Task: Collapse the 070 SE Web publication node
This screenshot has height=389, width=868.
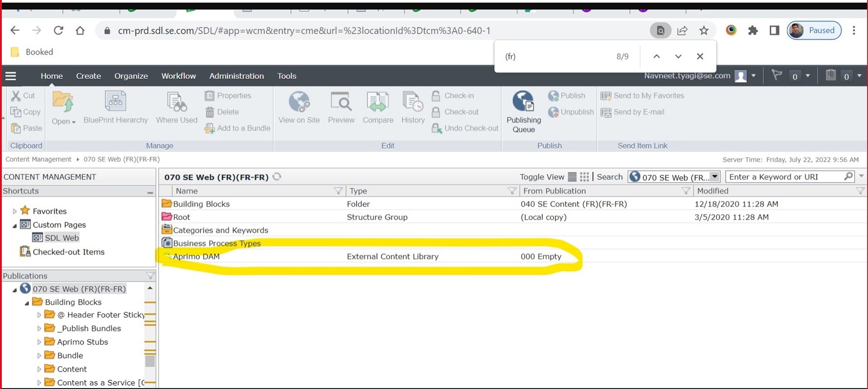Action: (x=14, y=290)
